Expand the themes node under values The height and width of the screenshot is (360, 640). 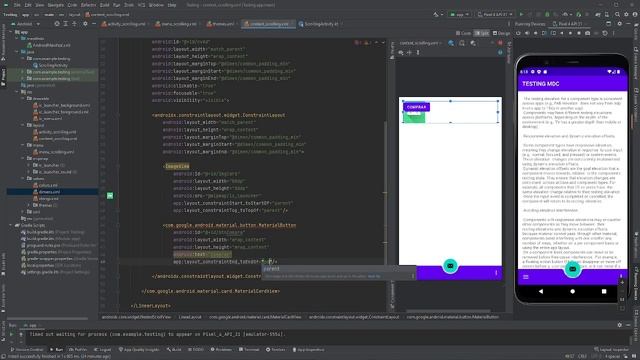[x=29, y=205]
